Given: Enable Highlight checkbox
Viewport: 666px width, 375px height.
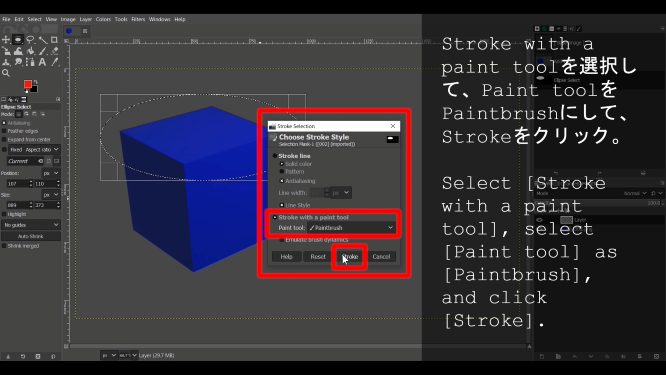Looking at the screenshot, I should click(x=4, y=214).
